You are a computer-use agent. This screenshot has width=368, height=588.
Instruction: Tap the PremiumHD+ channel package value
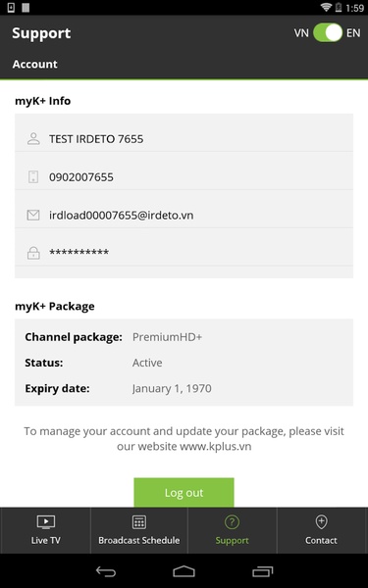tap(167, 337)
